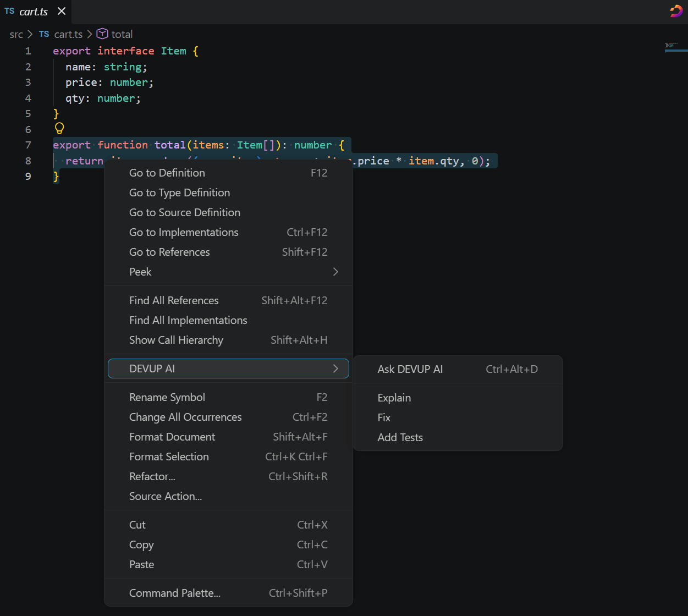The image size is (688, 616).
Task: Click Explain in the DEVUP AI submenu
Action: [458, 398]
